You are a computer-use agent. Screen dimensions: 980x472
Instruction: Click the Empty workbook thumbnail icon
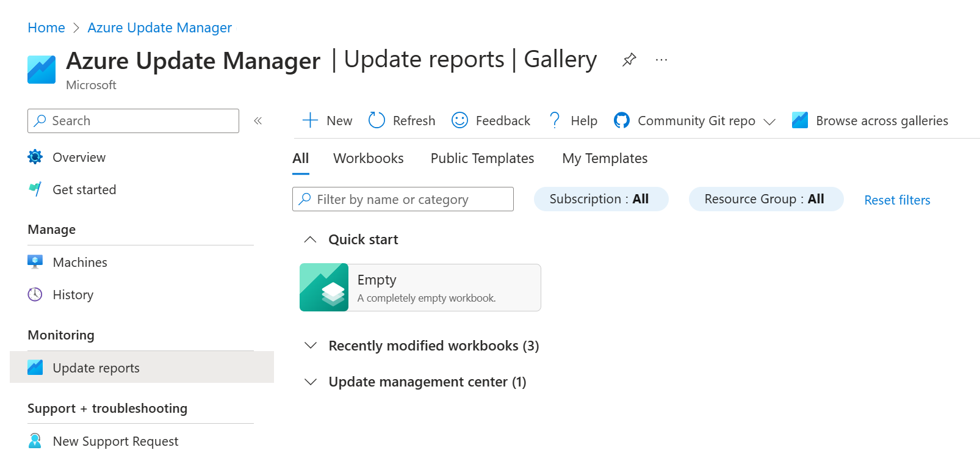pos(324,288)
